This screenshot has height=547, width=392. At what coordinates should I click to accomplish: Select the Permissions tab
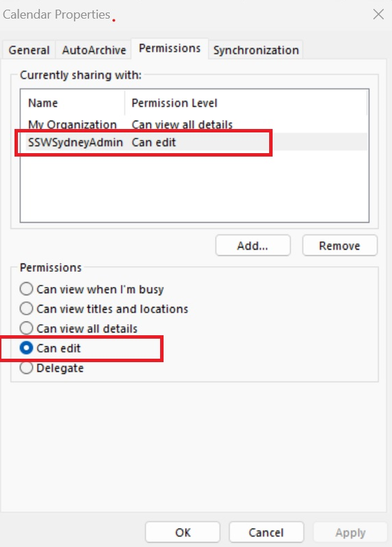point(170,48)
